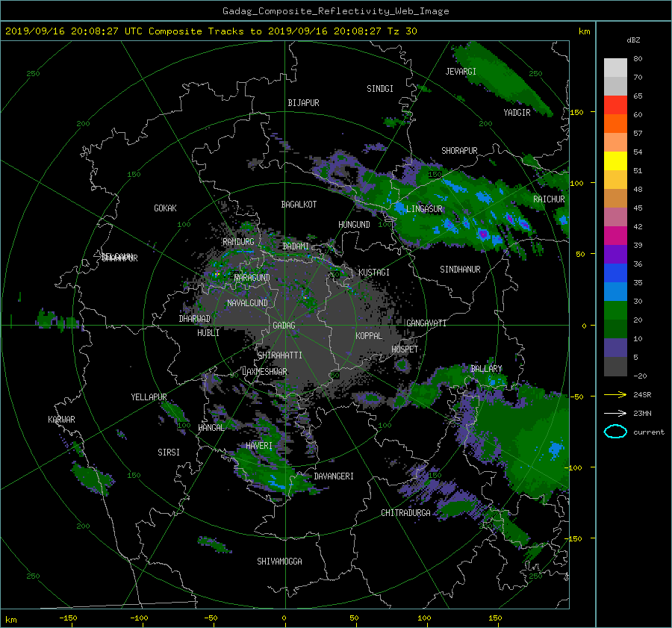Click the -100 tick on bottom axis

click(x=139, y=618)
